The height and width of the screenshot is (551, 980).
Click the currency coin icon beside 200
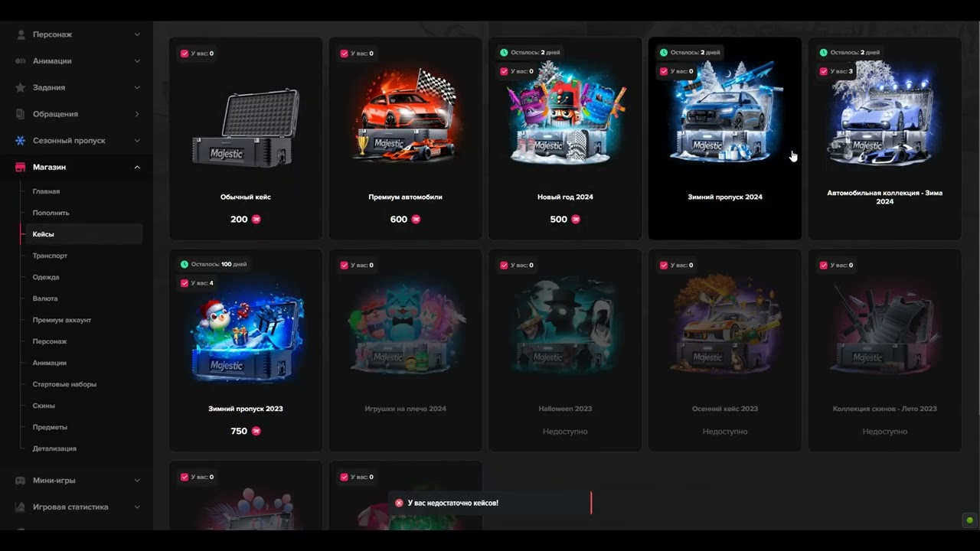tap(256, 219)
